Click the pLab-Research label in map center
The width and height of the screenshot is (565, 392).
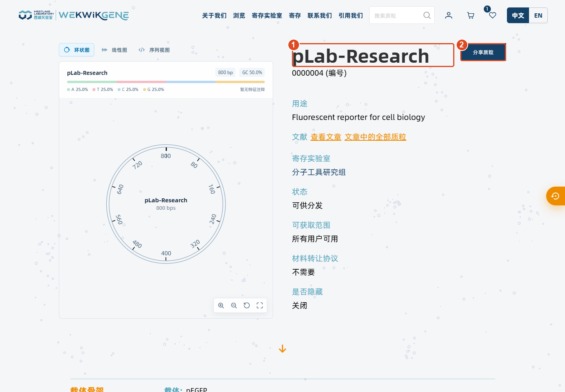pyautogui.click(x=166, y=200)
